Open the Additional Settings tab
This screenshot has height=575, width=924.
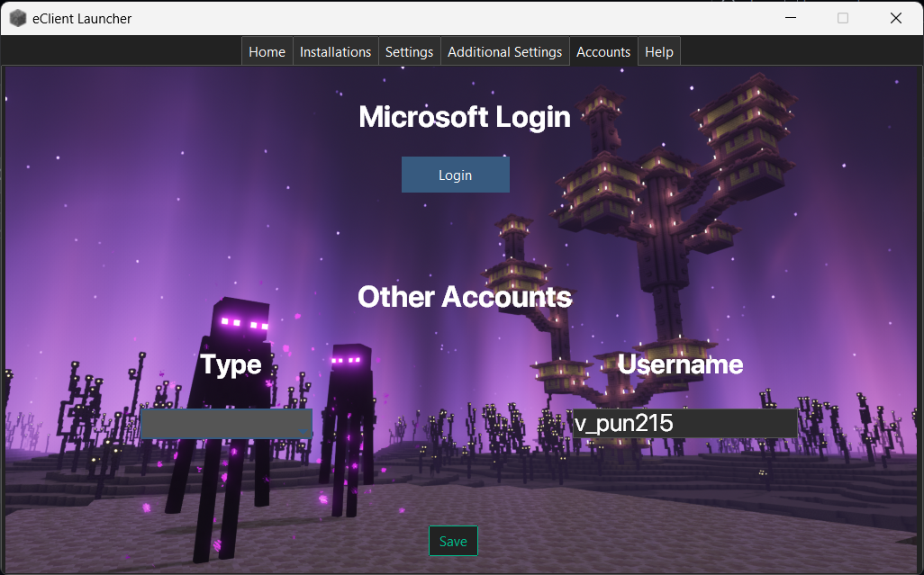[504, 51]
